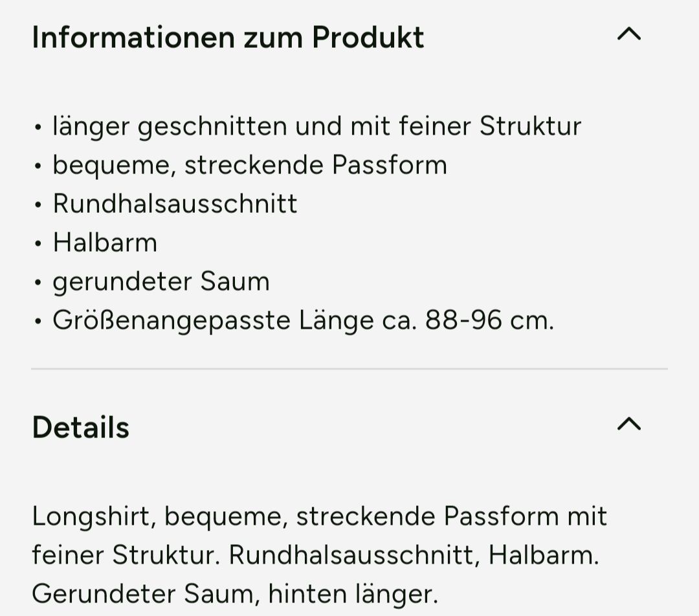Collapse the Informationen zum Produkt chevron
Image resolution: width=699 pixels, height=616 pixels.
click(x=629, y=34)
